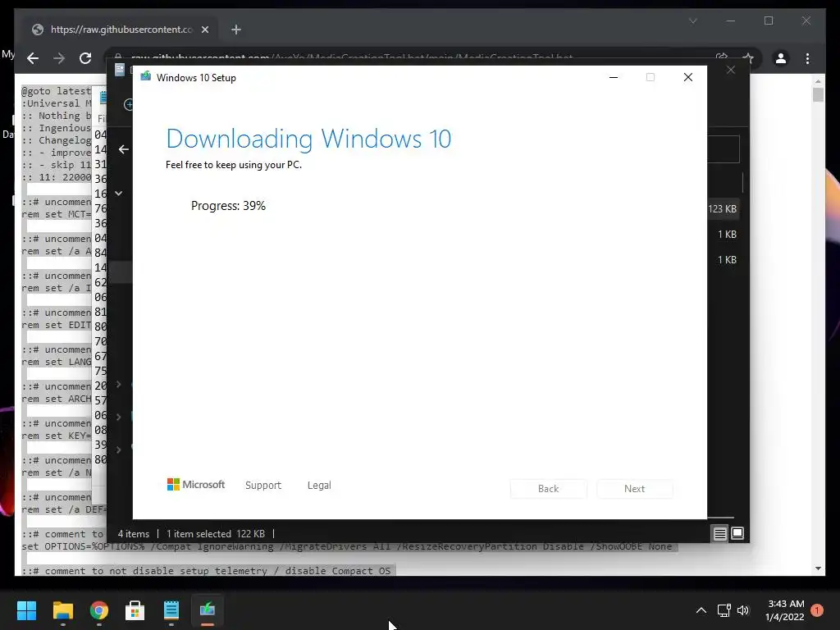Click the Progress: 39% text

tap(228, 206)
